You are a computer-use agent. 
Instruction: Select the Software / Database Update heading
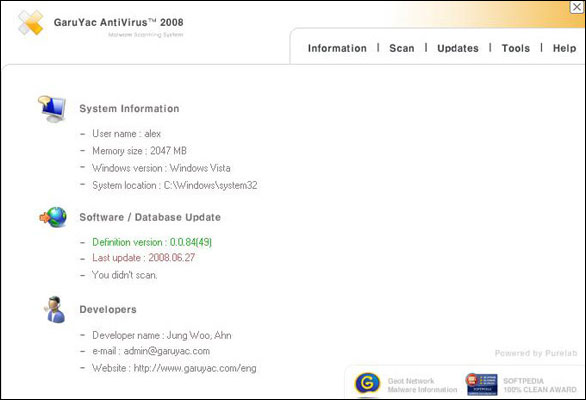click(x=150, y=217)
